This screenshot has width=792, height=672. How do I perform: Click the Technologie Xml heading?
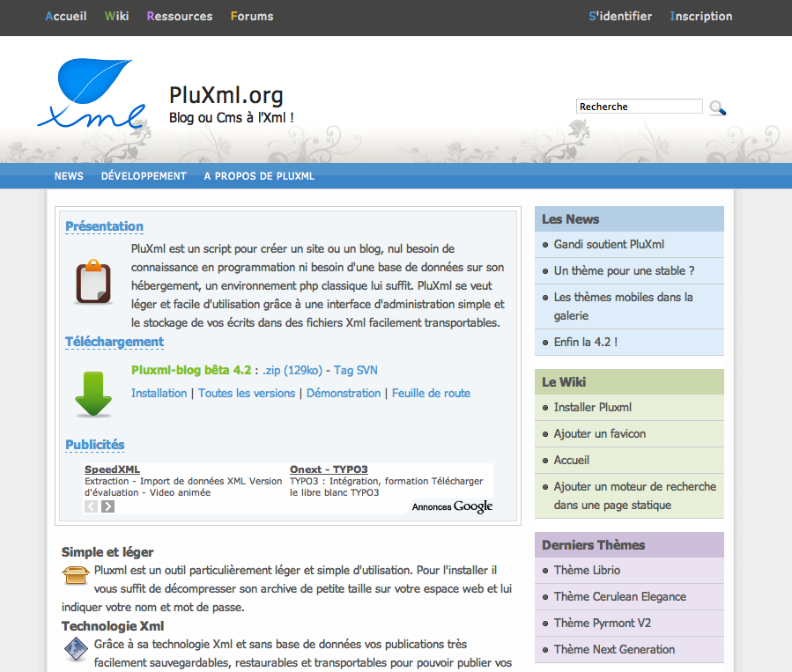(113, 626)
